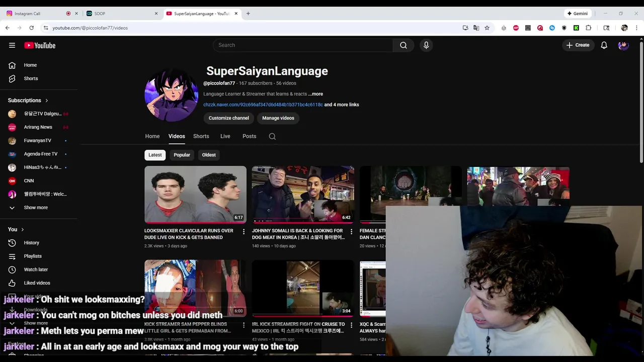Click the Manage videos button
Screen dimensions: 644x362
coord(278,118)
